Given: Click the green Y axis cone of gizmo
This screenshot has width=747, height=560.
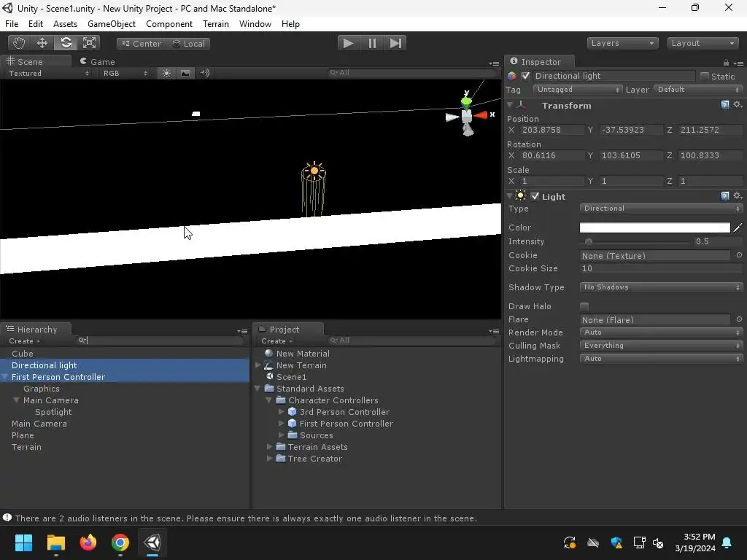Looking at the screenshot, I should [466, 102].
